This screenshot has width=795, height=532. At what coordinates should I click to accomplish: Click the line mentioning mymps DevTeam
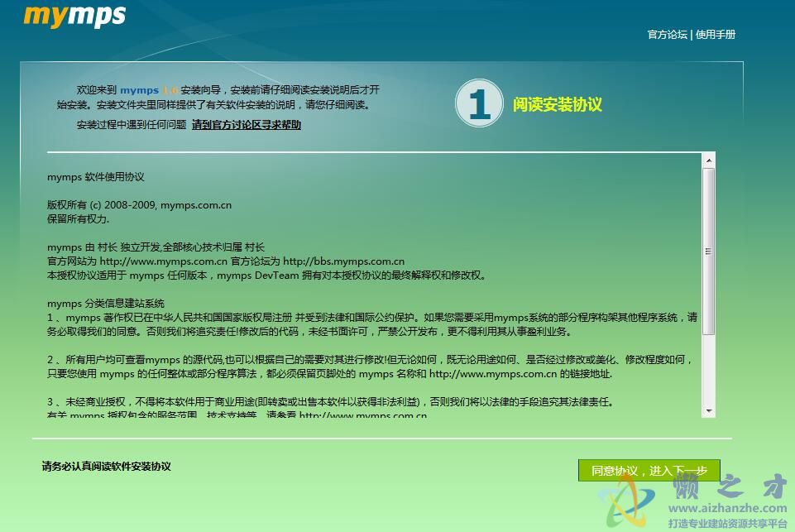(x=266, y=276)
